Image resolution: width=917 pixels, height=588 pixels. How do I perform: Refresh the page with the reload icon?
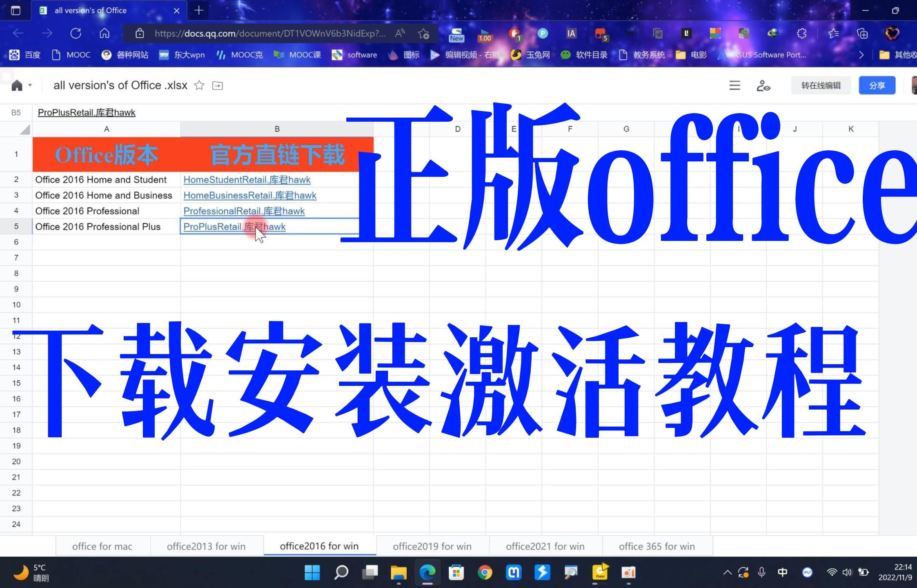pos(76,33)
